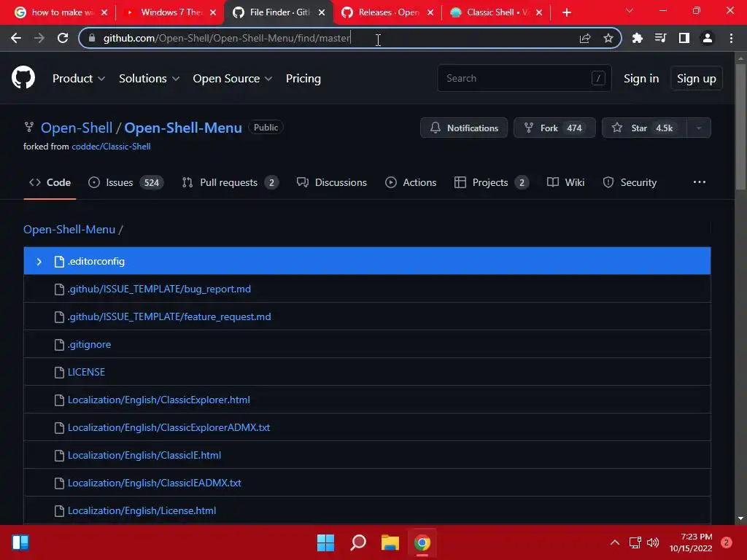Screen dimensions: 747x560
Task: Open Chrome three-dot menu
Action: coord(731,38)
